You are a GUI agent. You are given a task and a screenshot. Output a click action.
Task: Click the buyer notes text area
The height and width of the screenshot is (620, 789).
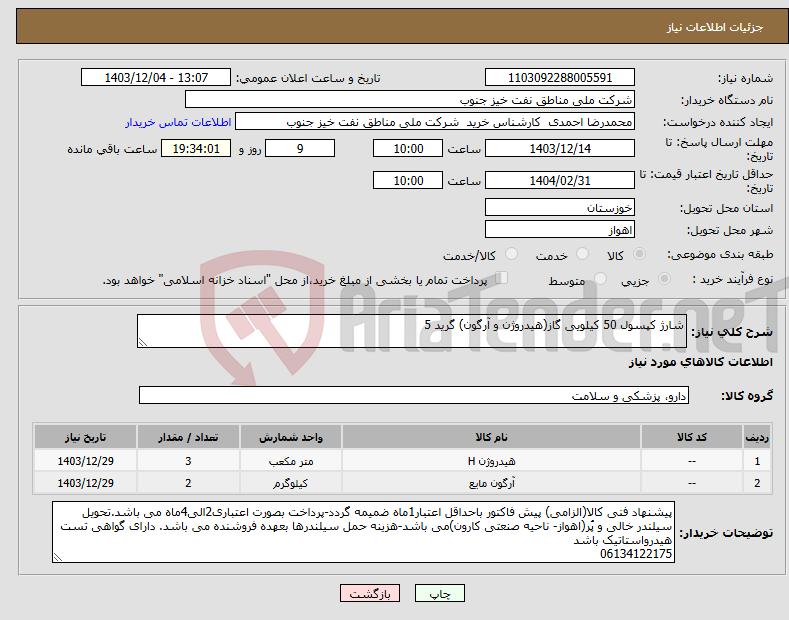pyautogui.click(x=363, y=532)
